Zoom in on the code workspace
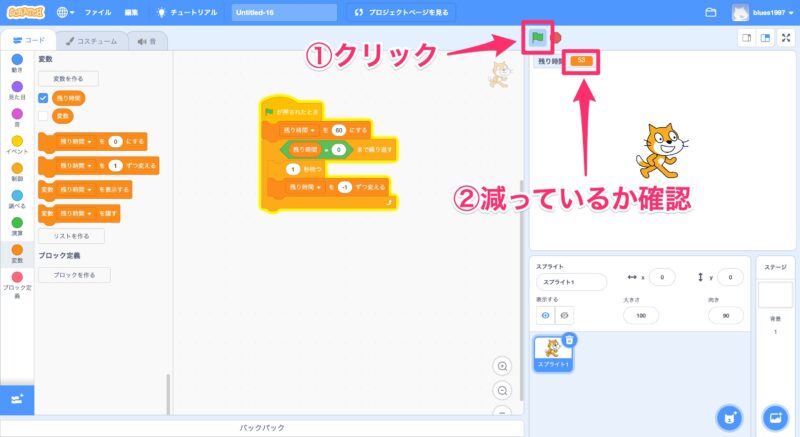This screenshot has height=437, width=800. click(x=502, y=367)
